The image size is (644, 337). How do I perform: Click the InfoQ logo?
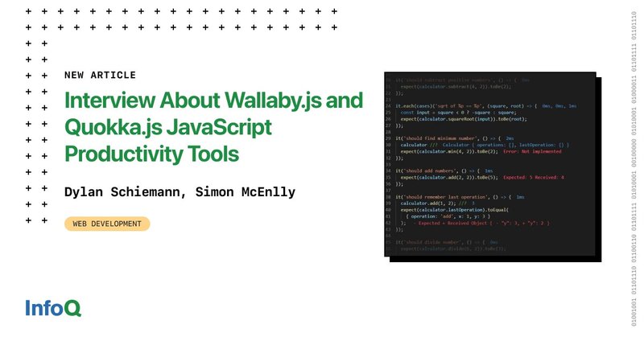[x=53, y=308]
